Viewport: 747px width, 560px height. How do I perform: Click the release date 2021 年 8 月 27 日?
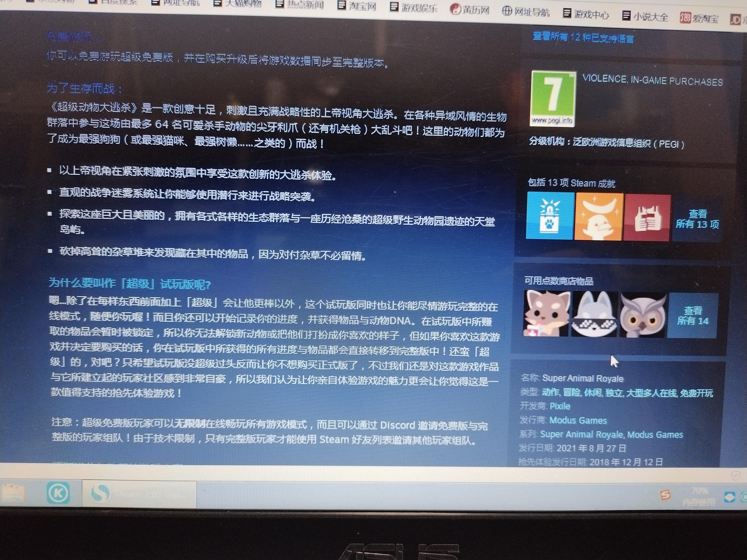click(x=591, y=448)
